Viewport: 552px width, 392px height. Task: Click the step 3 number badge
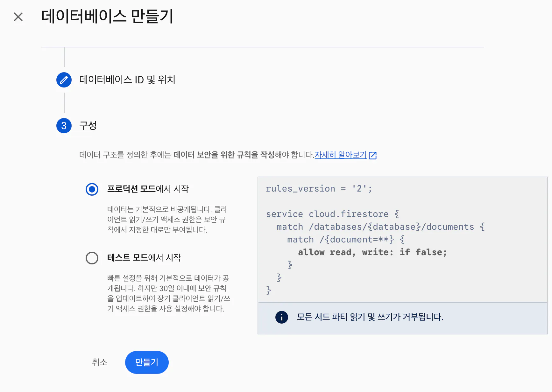pos(64,126)
